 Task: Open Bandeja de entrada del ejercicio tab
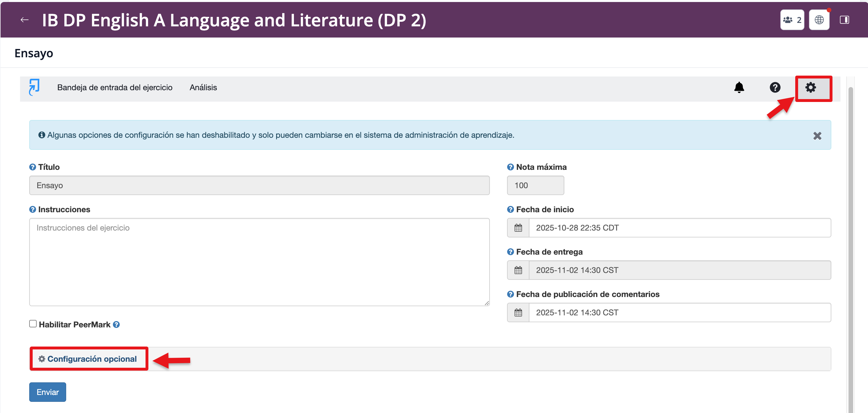pyautogui.click(x=115, y=88)
